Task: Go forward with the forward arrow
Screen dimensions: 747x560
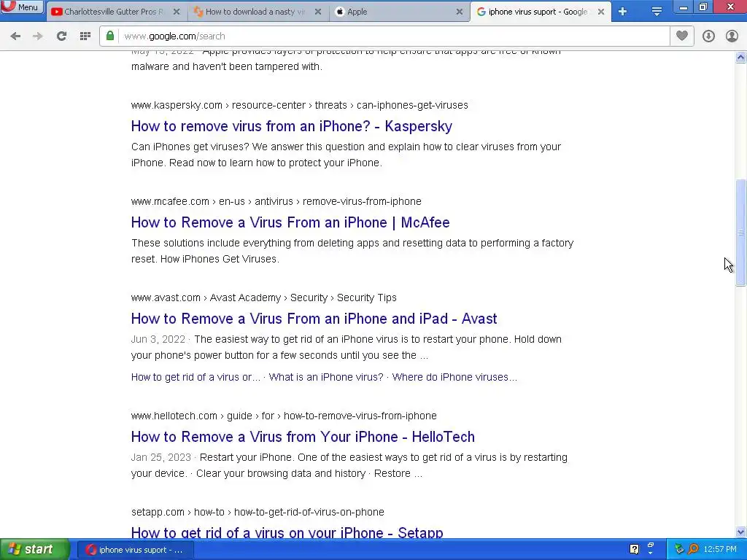Action: tap(38, 36)
